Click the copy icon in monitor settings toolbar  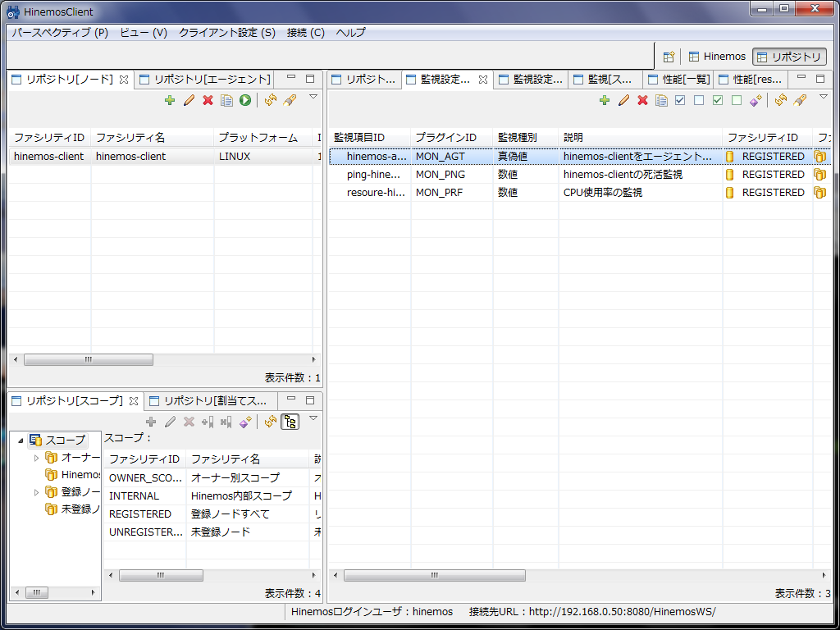[662, 100]
